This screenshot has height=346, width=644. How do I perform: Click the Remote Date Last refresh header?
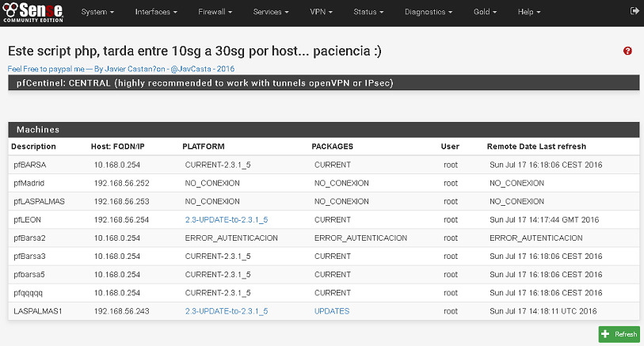coord(536,146)
